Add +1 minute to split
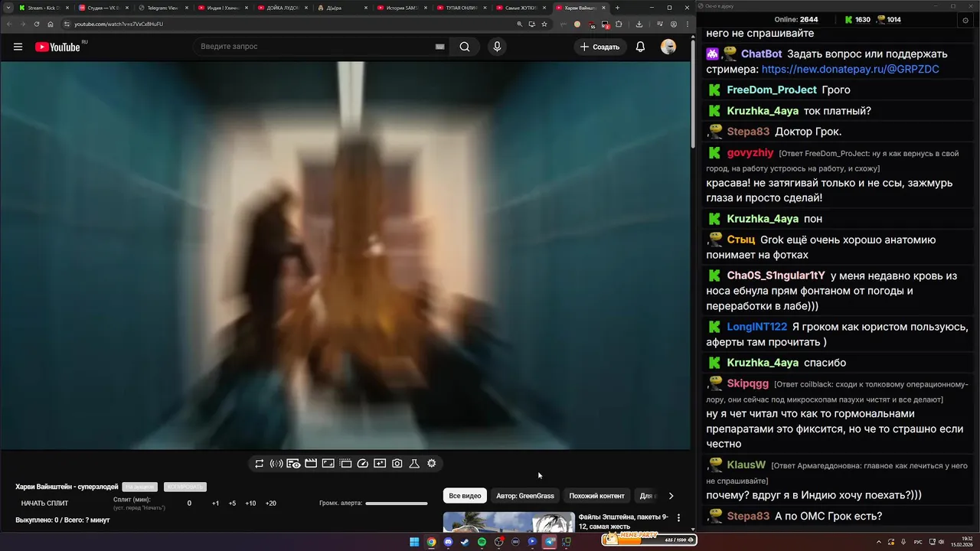 pyautogui.click(x=215, y=504)
